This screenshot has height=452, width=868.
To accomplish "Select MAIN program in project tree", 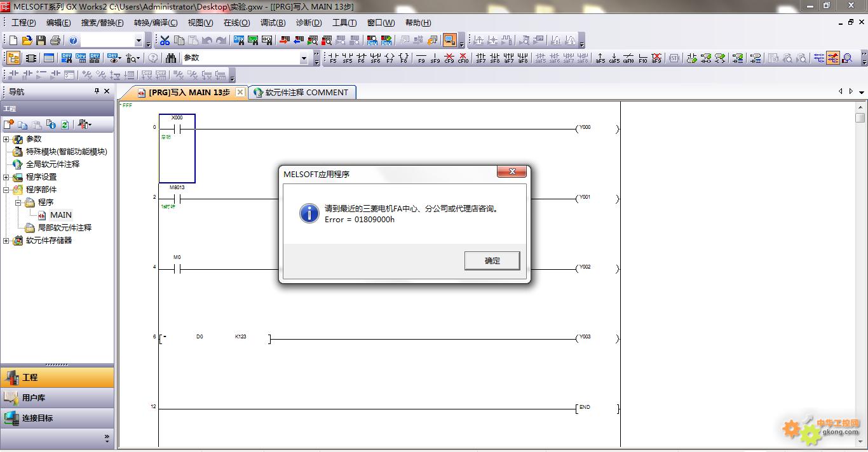I will point(61,215).
